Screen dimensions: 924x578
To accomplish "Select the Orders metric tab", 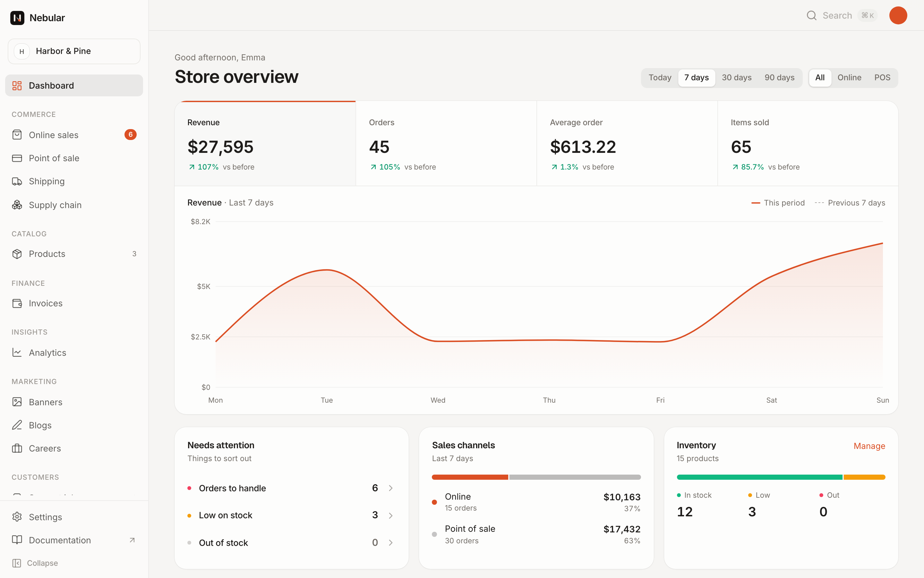I will pos(446,144).
